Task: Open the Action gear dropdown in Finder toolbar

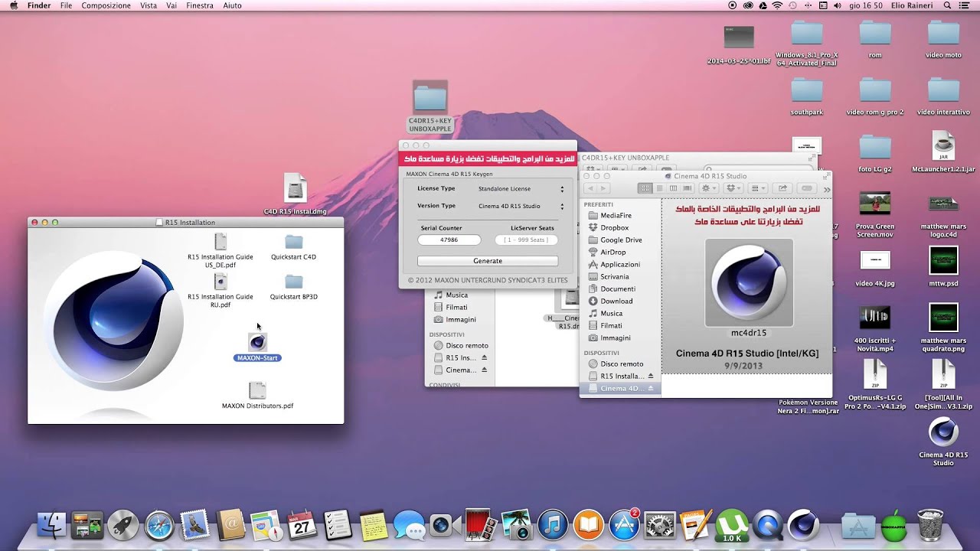Action: 709,188
